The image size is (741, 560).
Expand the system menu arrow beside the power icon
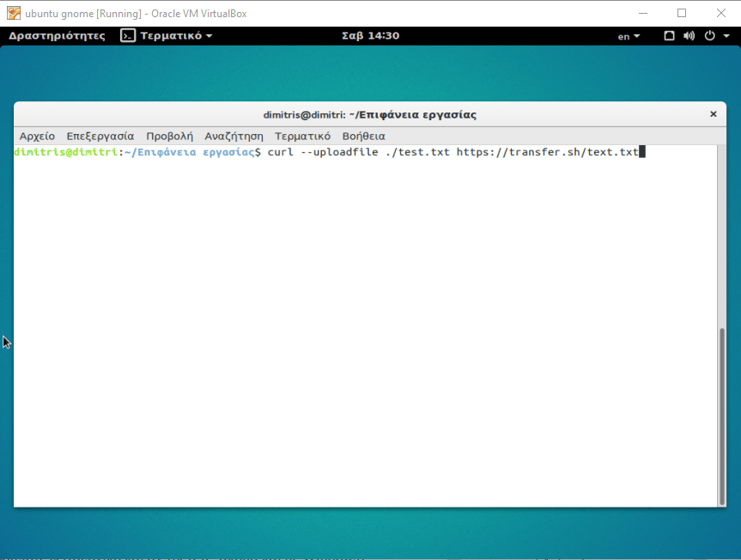click(x=726, y=36)
